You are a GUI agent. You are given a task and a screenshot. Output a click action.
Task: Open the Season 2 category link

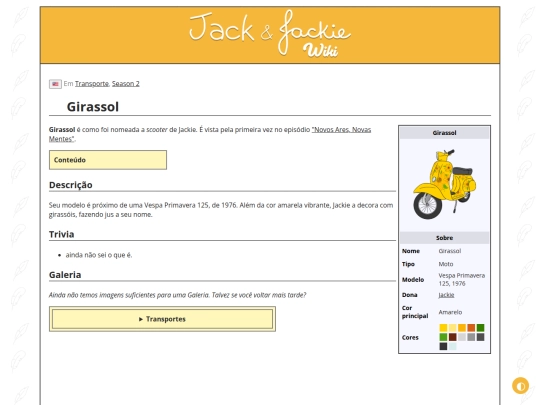point(126,84)
